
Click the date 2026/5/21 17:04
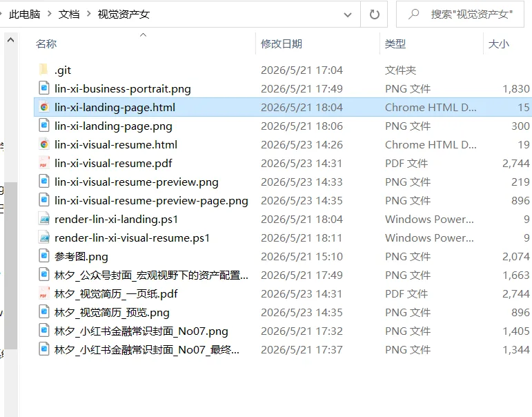pos(302,70)
